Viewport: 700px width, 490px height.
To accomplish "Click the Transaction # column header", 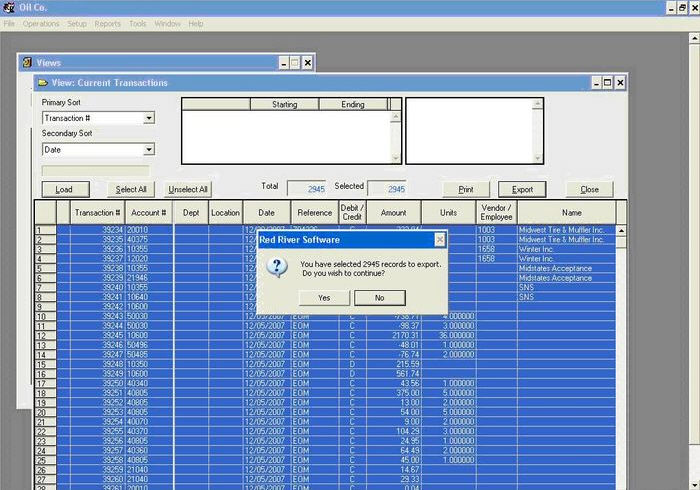I will (x=97, y=212).
